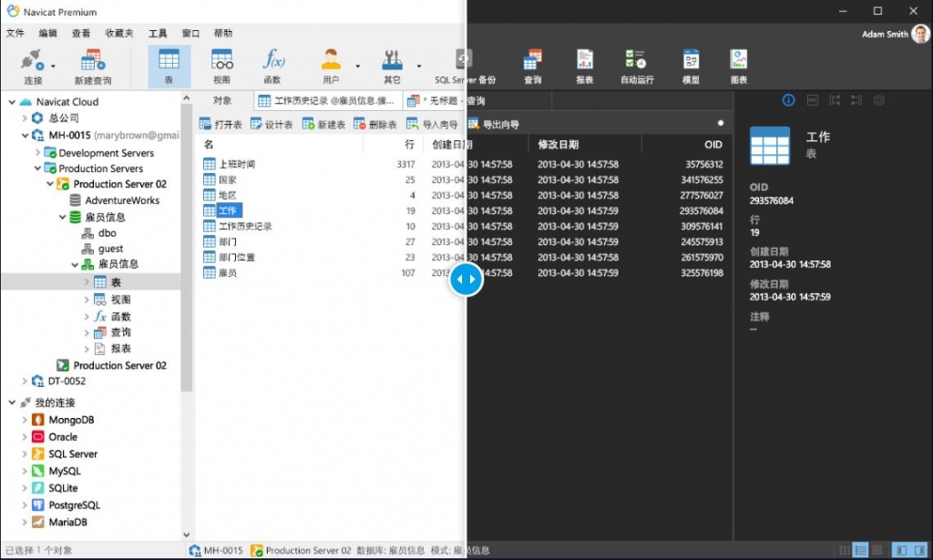Viewport: 933px width, 560px height.
Task: Select the PostgreSQL connection icon
Action: pyautogui.click(x=38, y=505)
